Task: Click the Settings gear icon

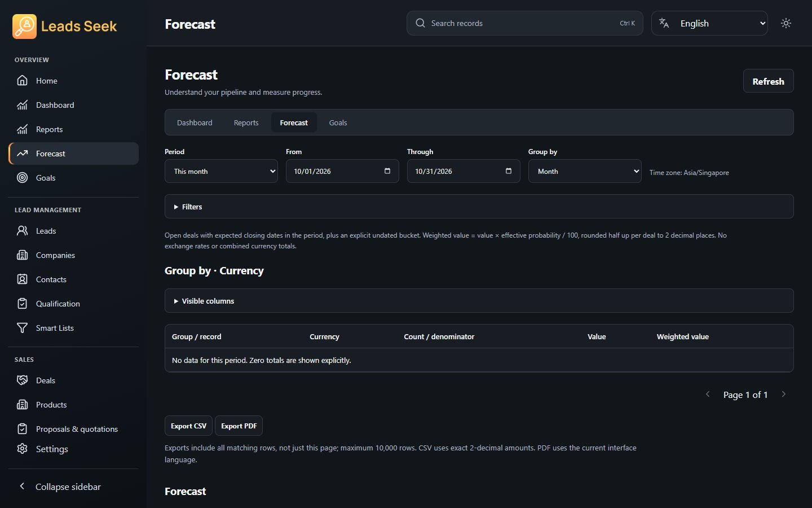Action: (22, 449)
